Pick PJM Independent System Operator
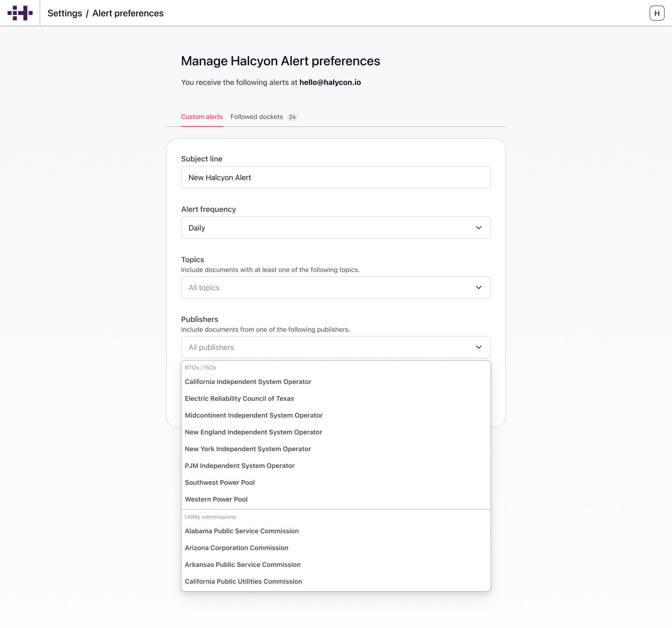672x628 pixels. (336, 466)
